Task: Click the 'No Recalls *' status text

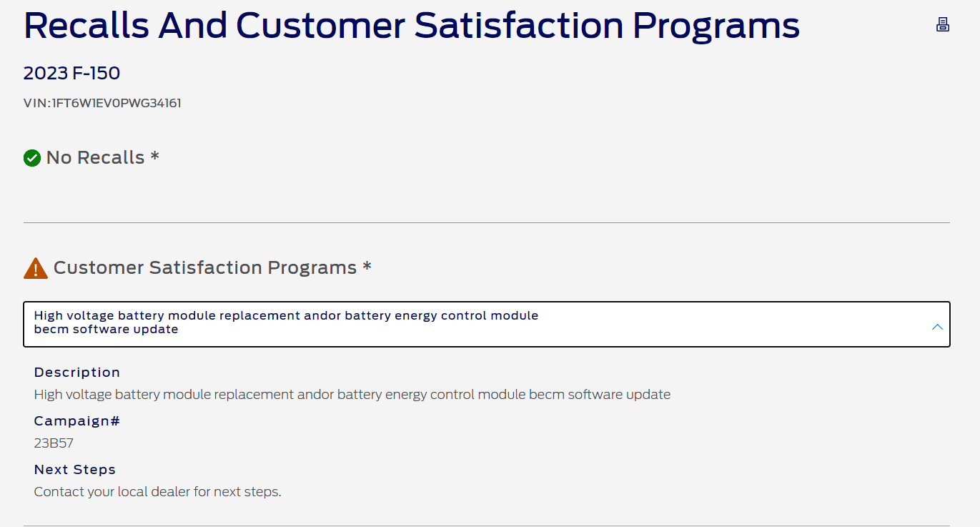Action: [x=102, y=157]
